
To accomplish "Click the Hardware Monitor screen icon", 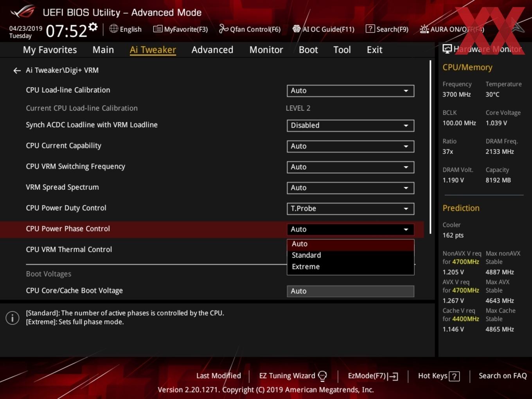I will pos(447,49).
